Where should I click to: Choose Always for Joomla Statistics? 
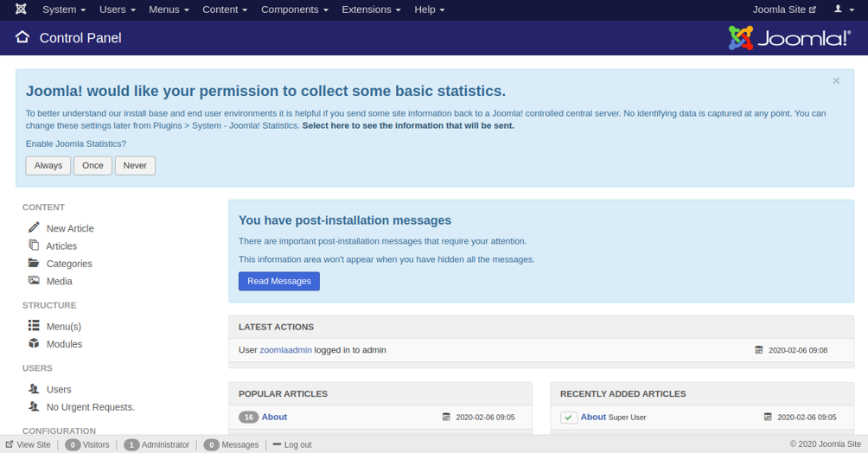click(48, 166)
